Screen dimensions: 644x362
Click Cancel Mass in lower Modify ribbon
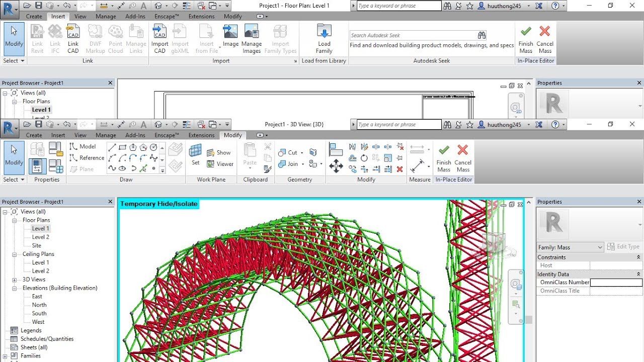463,158
